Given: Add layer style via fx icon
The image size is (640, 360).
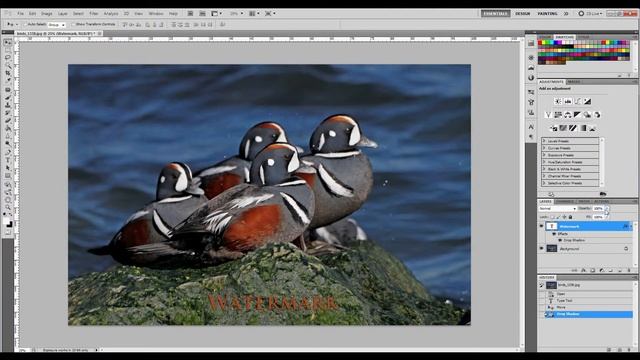Looking at the screenshot, I should click(x=583, y=270).
